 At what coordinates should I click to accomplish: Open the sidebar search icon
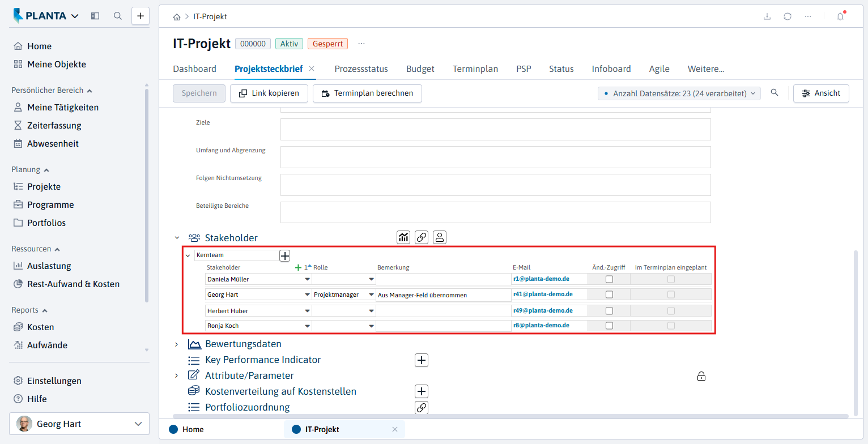[118, 16]
